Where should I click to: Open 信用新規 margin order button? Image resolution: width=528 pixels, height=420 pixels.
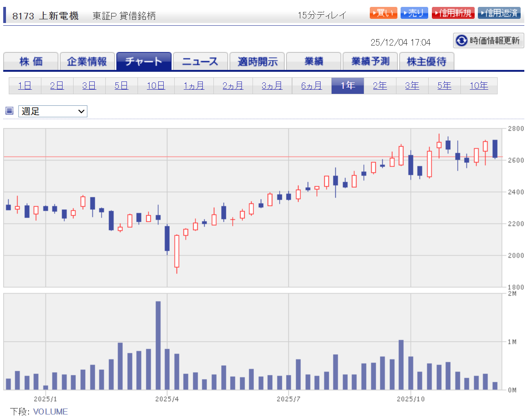pos(453,13)
